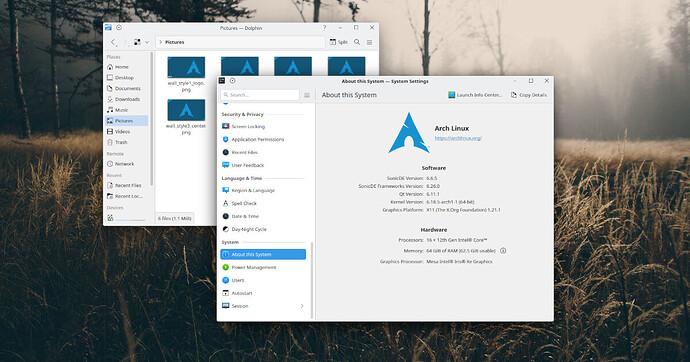The width and height of the screenshot is (690, 362).
Task: Click the Dolphin search magnifier icon
Action: tap(357, 42)
